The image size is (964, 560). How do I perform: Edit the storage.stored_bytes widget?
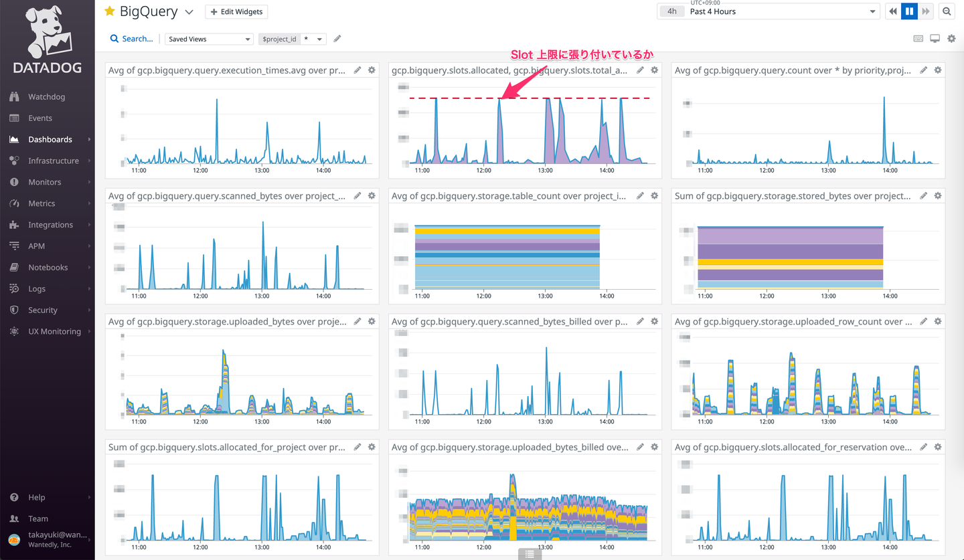coord(924,196)
